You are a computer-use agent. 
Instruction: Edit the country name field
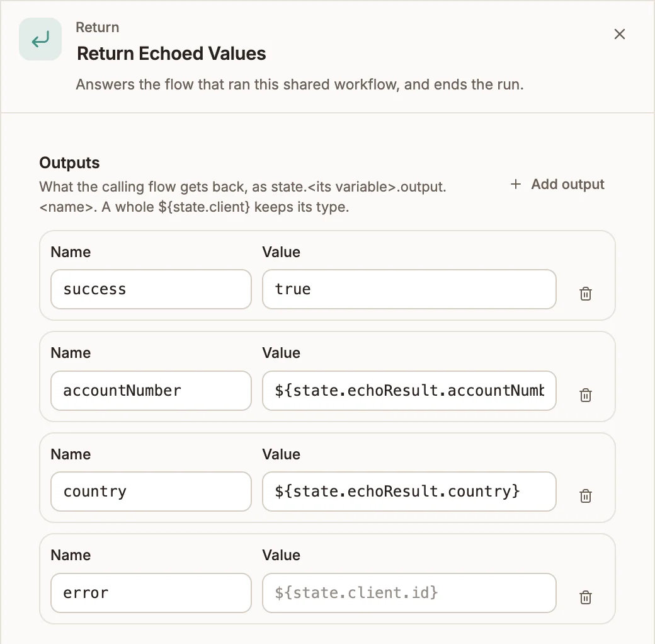tap(151, 492)
